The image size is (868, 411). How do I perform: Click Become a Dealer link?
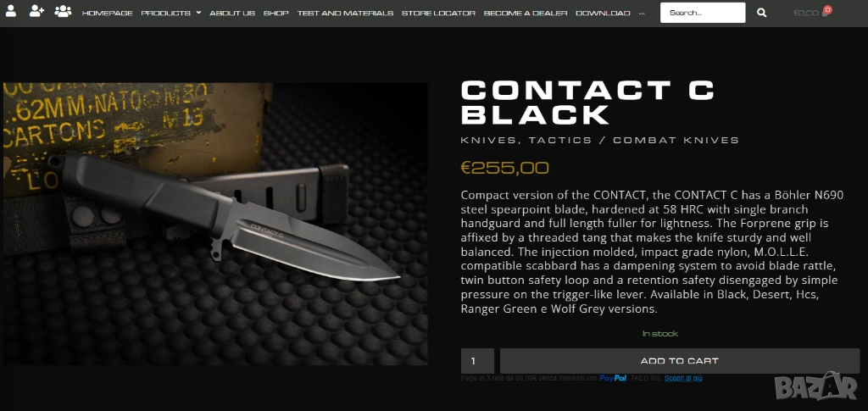(x=526, y=13)
